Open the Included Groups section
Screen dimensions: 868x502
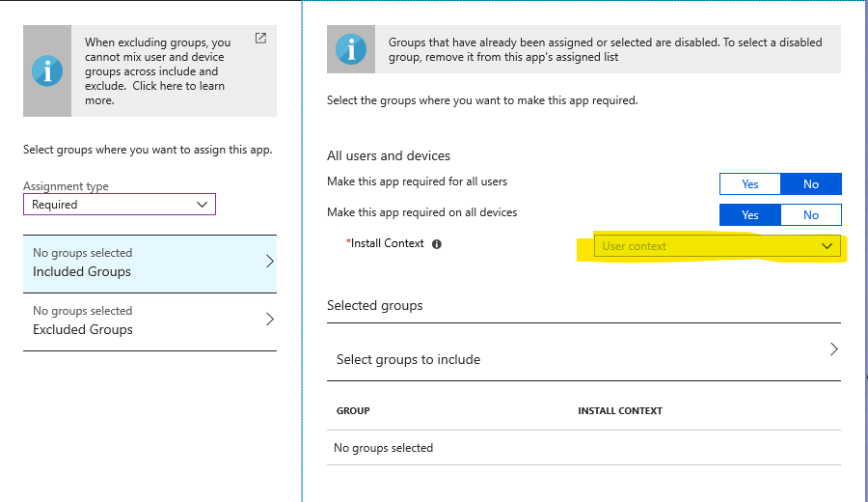pos(150,264)
